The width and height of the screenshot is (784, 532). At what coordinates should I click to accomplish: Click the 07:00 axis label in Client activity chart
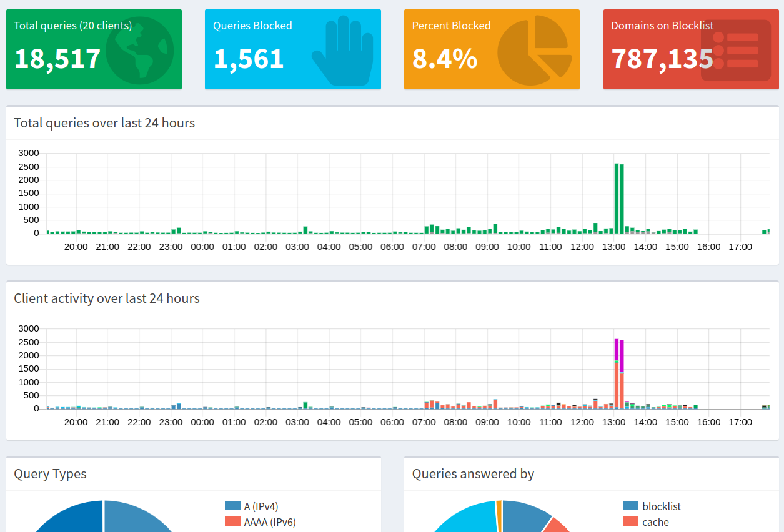[x=424, y=422]
